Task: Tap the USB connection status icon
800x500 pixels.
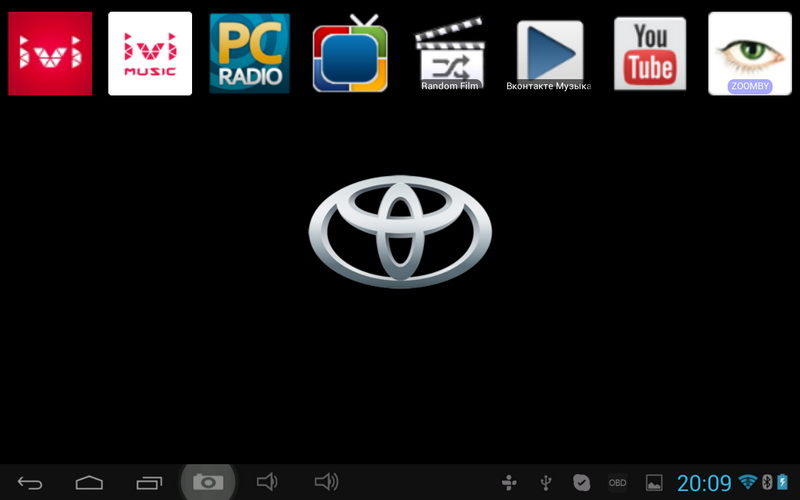Action: click(x=545, y=482)
